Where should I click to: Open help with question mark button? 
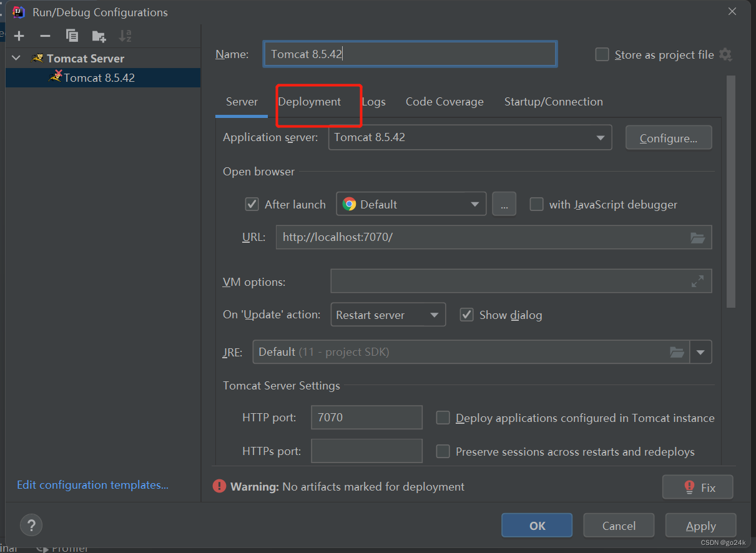(32, 524)
